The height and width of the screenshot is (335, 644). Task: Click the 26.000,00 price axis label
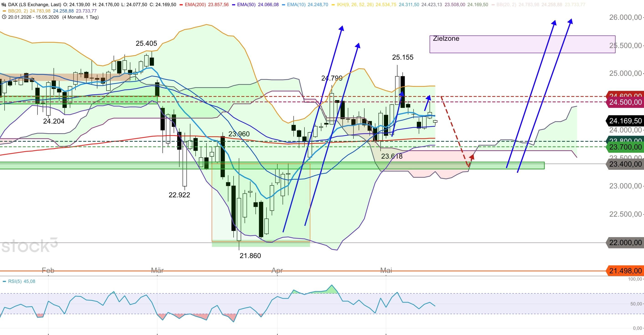(x=626, y=17)
